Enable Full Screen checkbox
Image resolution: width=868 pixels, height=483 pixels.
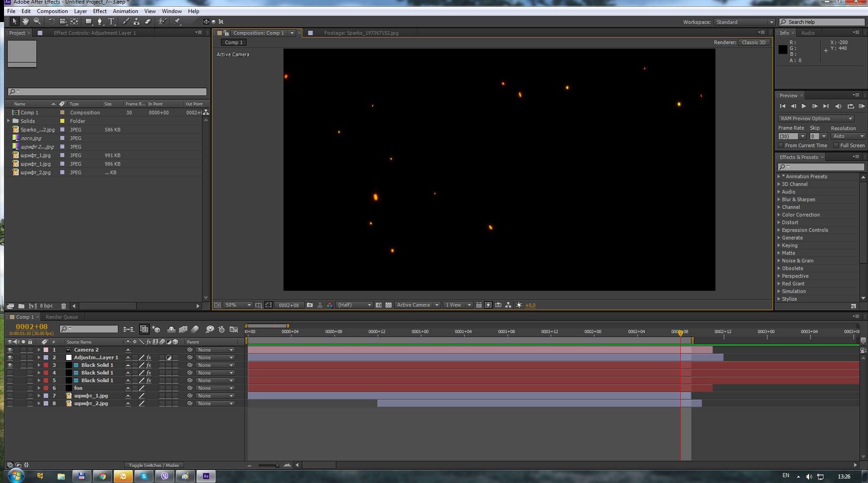[836, 145]
